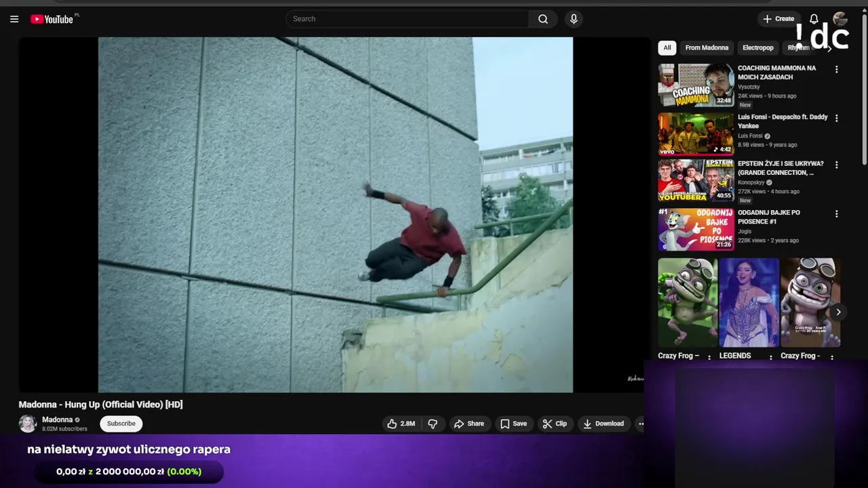Select the Rhythm chip
This screenshot has height=488, width=868.
coord(799,47)
